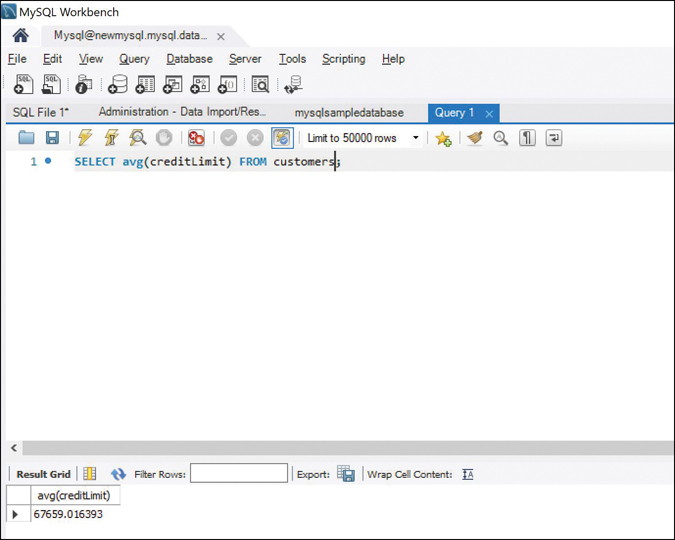
Task: Click the avg(creditLimit) column header
Action: coord(75,495)
